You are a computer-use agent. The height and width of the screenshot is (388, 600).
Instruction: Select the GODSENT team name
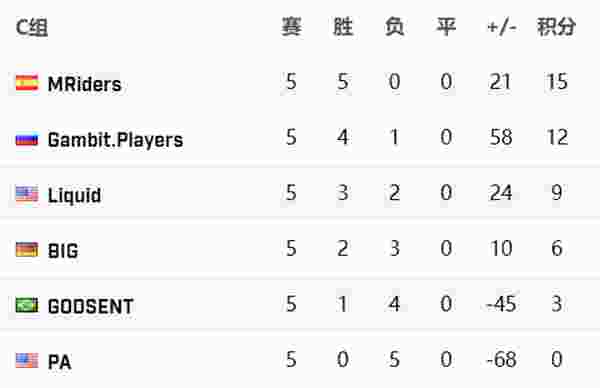coord(91,306)
